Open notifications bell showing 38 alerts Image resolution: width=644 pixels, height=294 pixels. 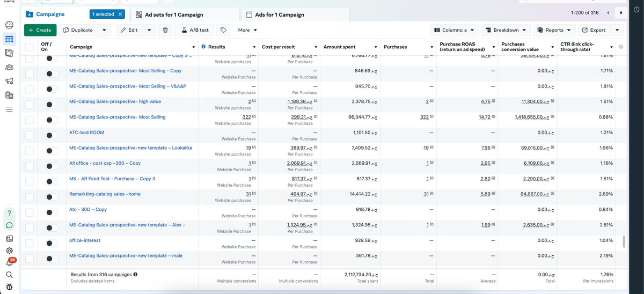(x=10, y=262)
